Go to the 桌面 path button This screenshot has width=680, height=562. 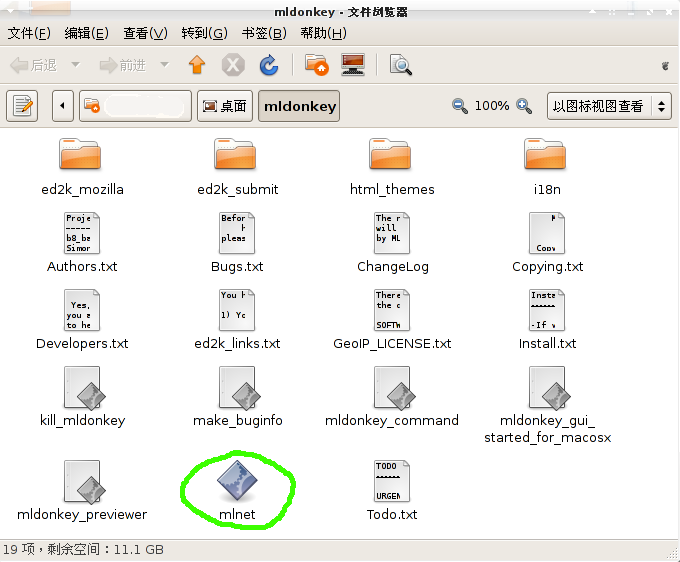[x=225, y=106]
